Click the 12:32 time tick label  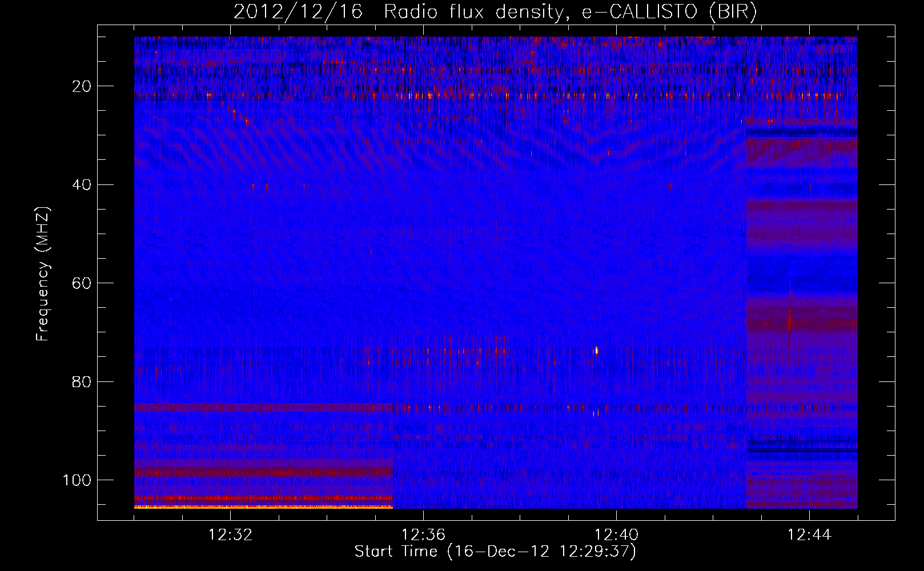click(230, 535)
